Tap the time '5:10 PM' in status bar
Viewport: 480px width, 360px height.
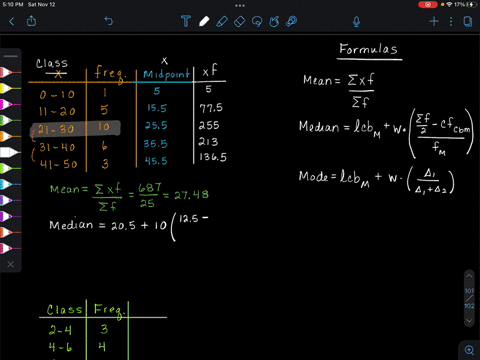point(13,5)
